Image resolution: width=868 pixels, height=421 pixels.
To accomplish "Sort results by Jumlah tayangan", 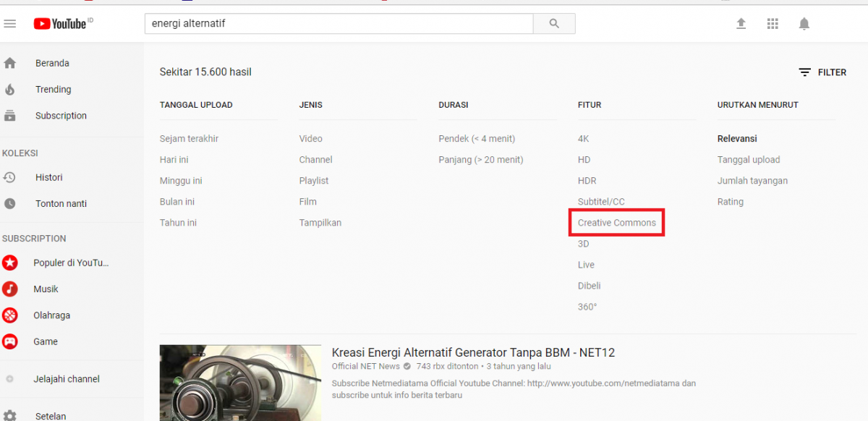I will 752,180.
